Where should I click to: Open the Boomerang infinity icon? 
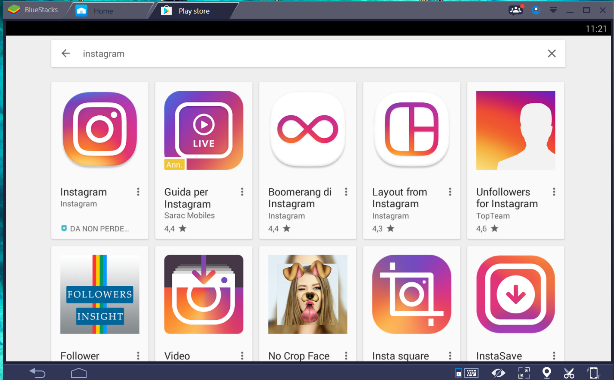[308, 130]
